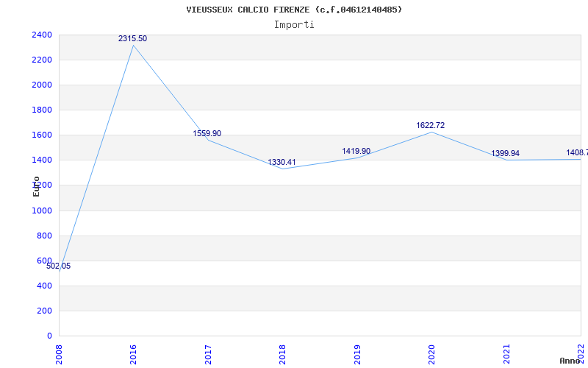This screenshot has width=588, height=368.
Task: Click the y-axis tick 2400
Action: [42, 35]
